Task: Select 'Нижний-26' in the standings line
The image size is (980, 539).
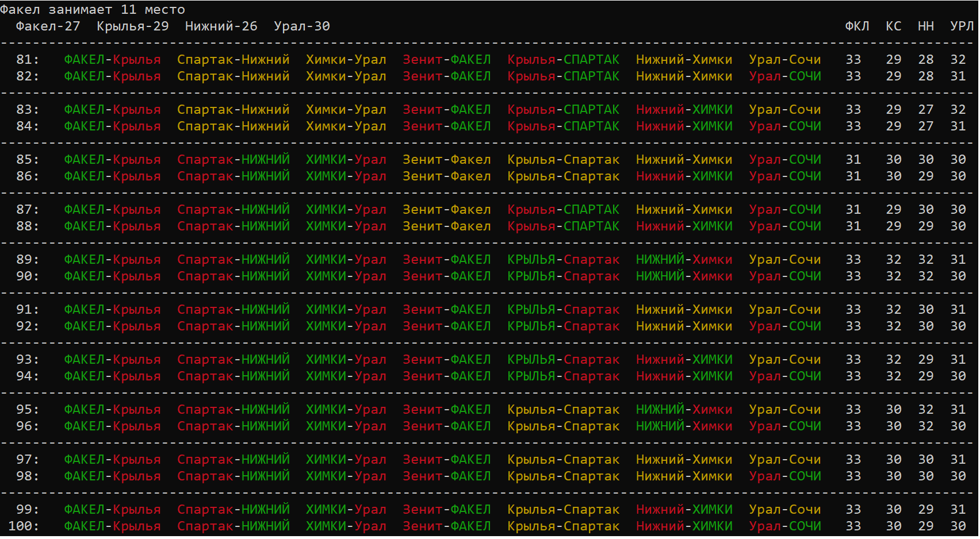Action: 221,26
